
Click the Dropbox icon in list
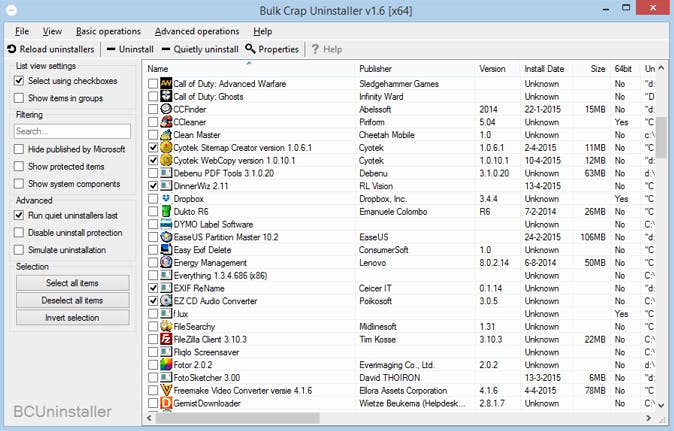click(x=166, y=199)
